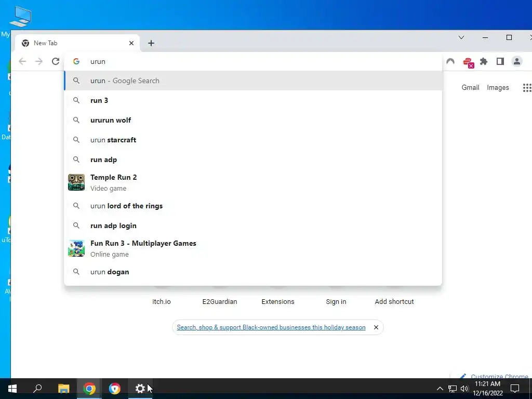The height and width of the screenshot is (399, 532).
Task: Select the 'ururun wolf' suggestion
Action: point(253,120)
